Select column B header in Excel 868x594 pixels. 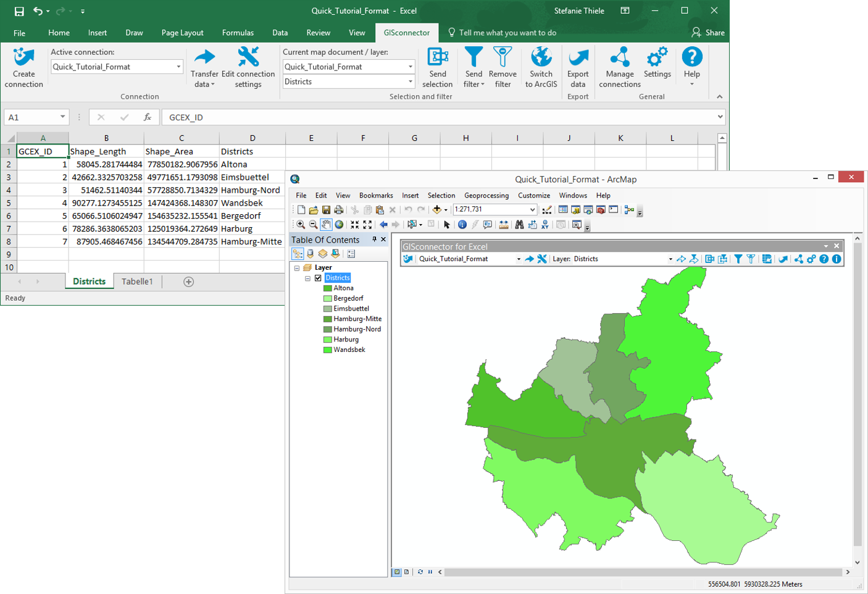[x=106, y=138]
